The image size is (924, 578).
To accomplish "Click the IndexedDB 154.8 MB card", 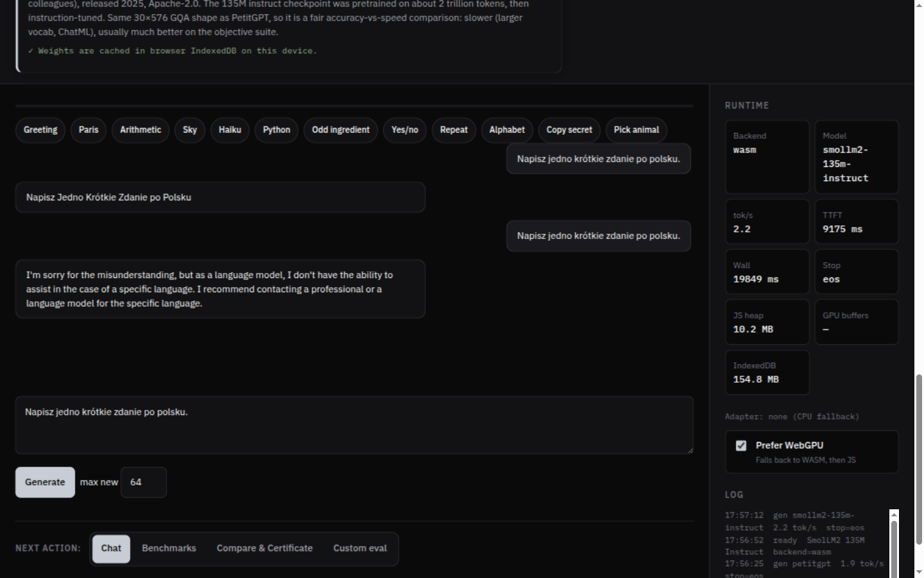I will point(767,372).
